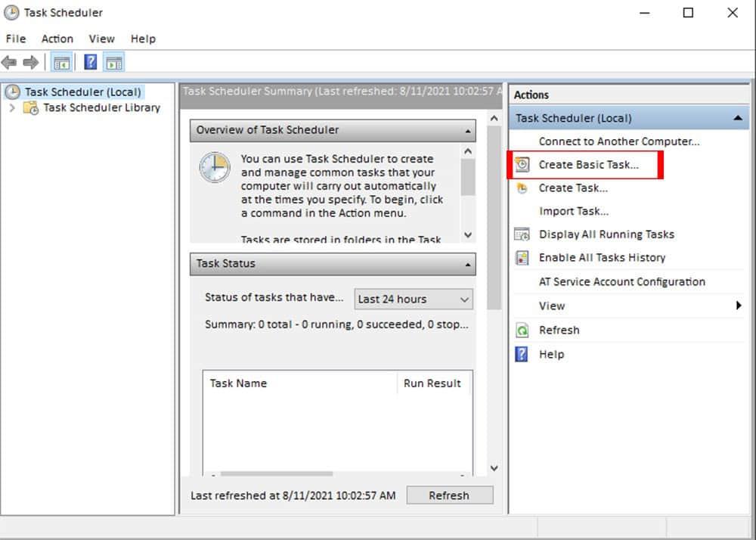Click the blue Help toolbar icon
756x540 pixels.
pyautogui.click(x=90, y=62)
